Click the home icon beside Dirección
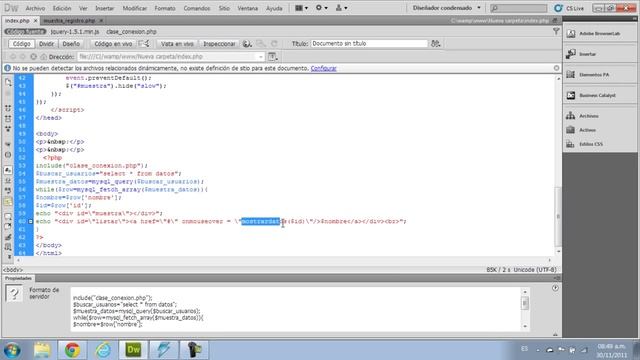This screenshot has height=360, width=640. point(44,57)
